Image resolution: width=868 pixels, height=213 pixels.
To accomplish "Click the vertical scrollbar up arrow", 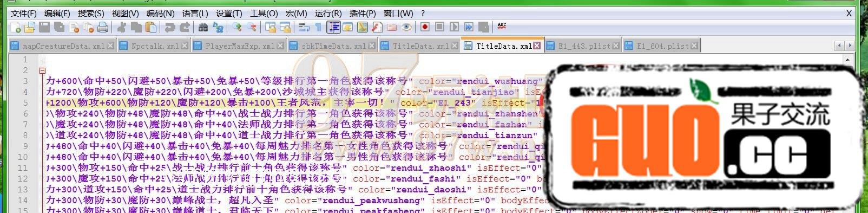I will (x=849, y=60).
